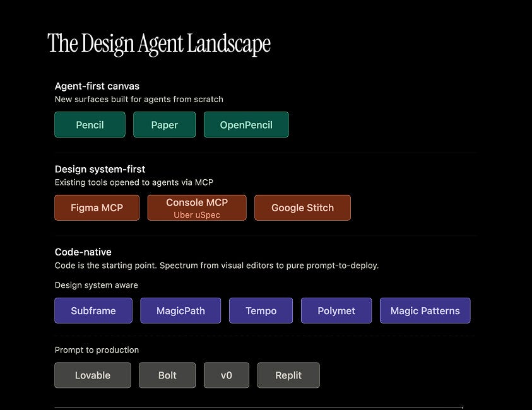Image resolution: width=532 pixels, height=410 pixels.
Task: Select the 'Design system aware' label
Action: click(97, 285)
